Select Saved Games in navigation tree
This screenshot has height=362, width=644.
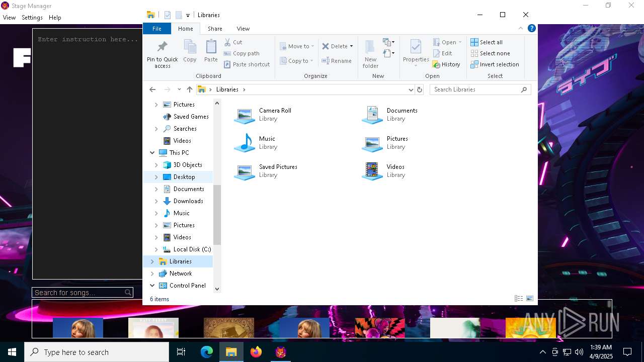point(191,117)
